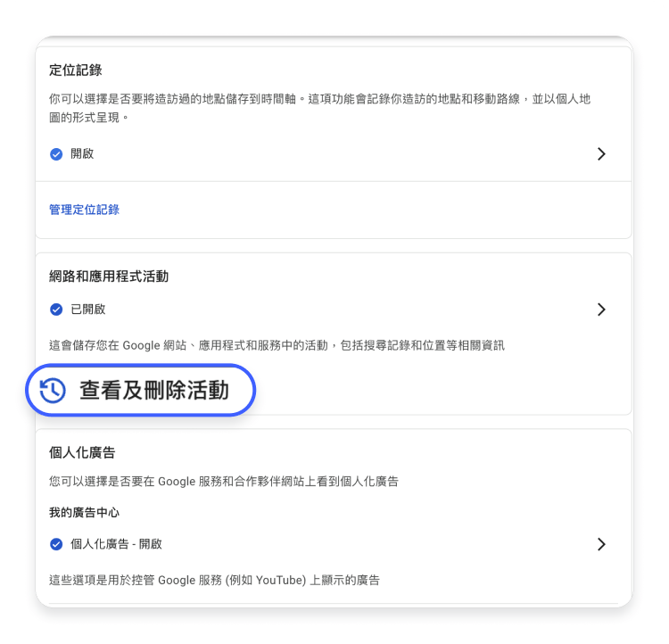
Task: Click description starting 你可以選擇是否要將造訪過的地點
Action: pyautogui.click(x=319, y=108)
